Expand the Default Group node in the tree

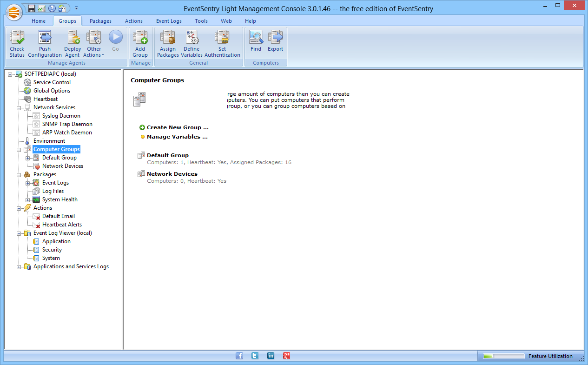point(28,158)
